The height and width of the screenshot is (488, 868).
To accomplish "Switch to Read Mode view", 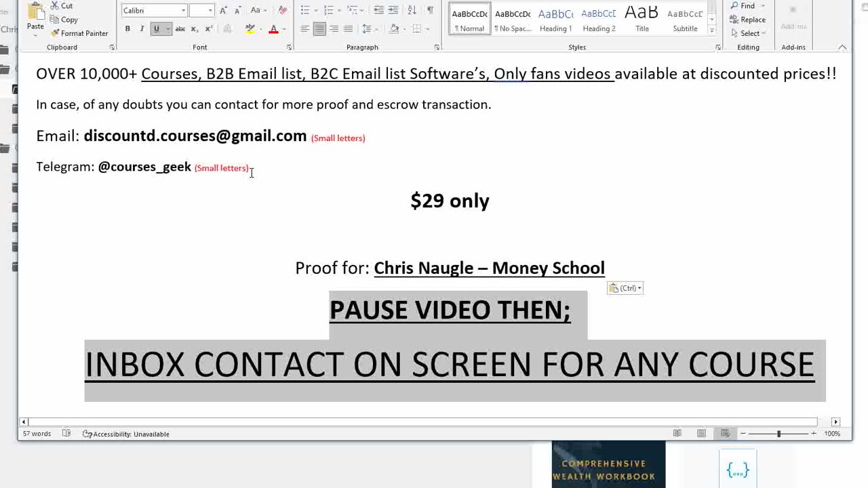I will [677, 434].
